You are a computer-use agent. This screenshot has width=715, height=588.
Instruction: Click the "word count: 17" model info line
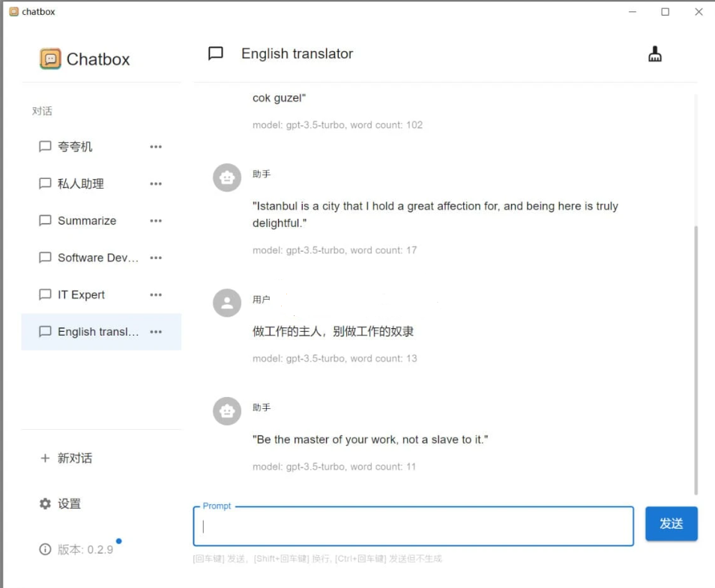click(335, 250)
